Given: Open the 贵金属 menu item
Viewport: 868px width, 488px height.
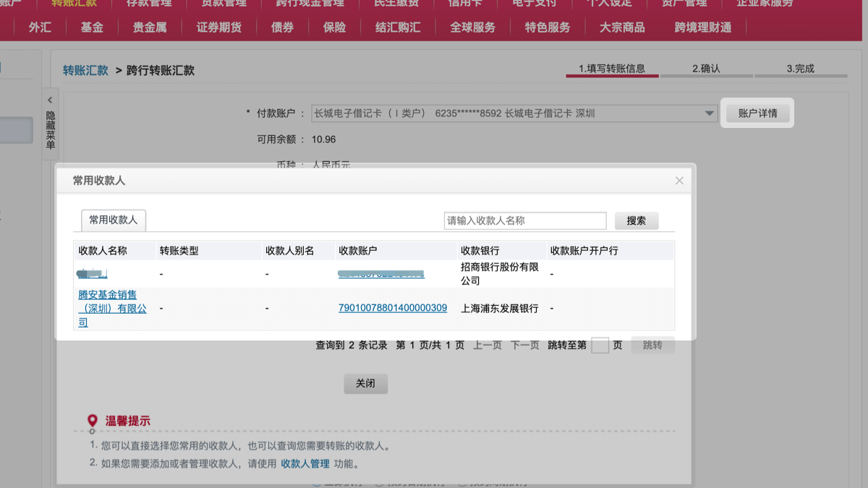Looking at the screenshot, I should pyautogui.click(x=150, y=27).
